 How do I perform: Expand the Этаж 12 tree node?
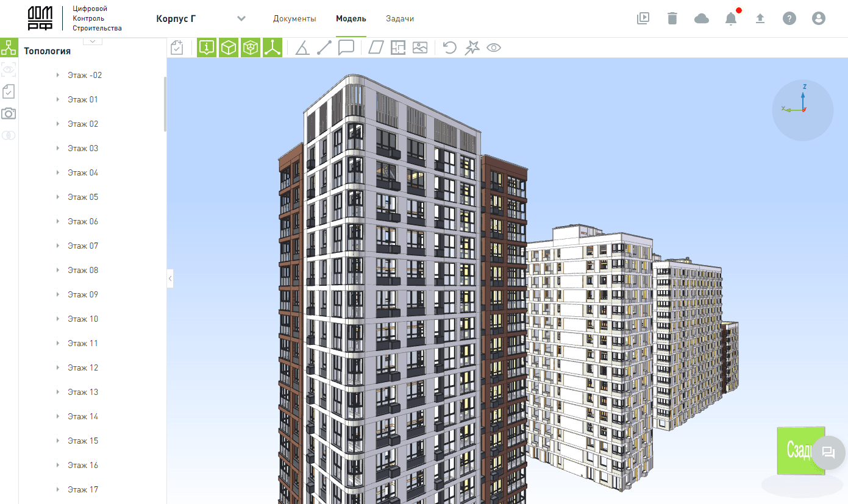pos(57,367)
